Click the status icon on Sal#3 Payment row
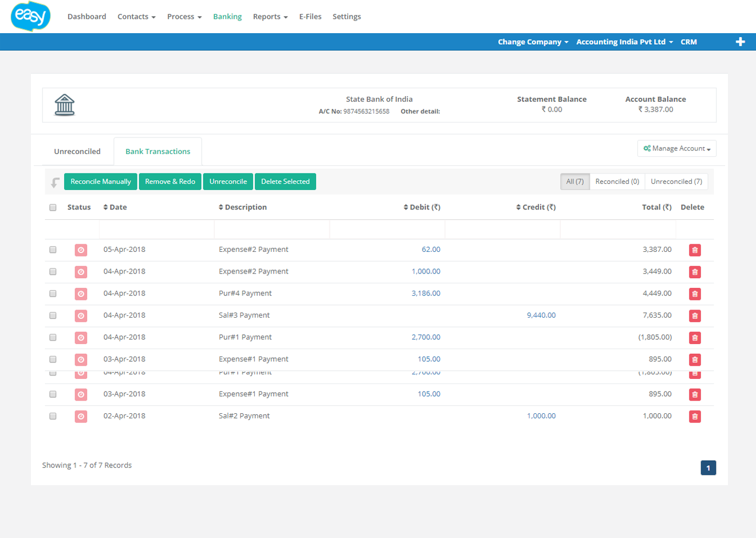Screen dimensions: 756x538 click(x=80, y=315)
